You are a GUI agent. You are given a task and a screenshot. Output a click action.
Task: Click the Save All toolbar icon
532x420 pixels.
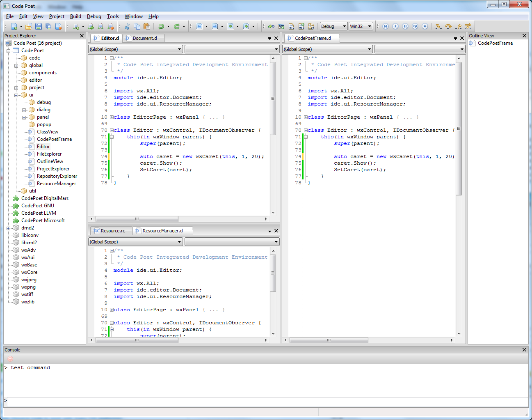(48, 26)
